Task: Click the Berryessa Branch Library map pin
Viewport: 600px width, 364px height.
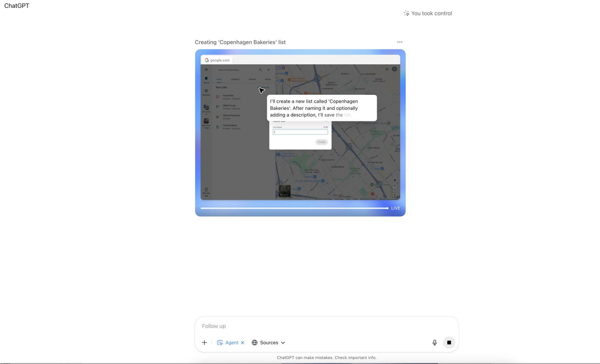Action: click(x=389, y=123)
